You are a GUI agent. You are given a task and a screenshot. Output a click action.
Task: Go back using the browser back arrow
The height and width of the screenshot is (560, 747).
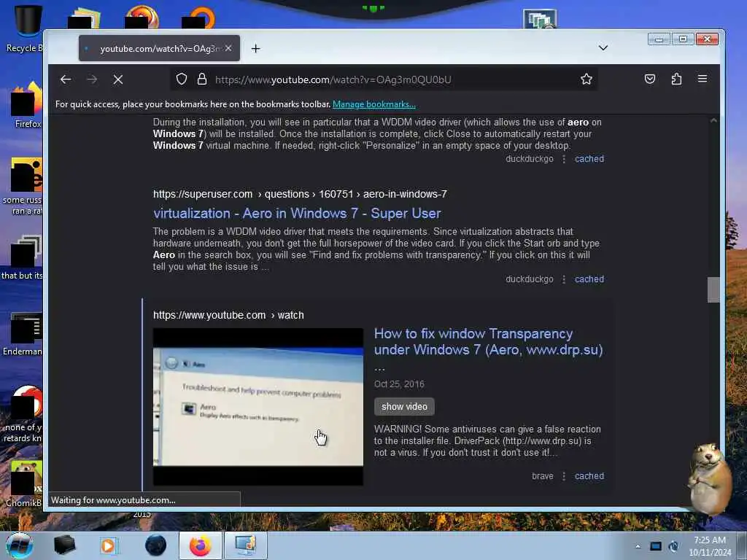pos(66,79)
